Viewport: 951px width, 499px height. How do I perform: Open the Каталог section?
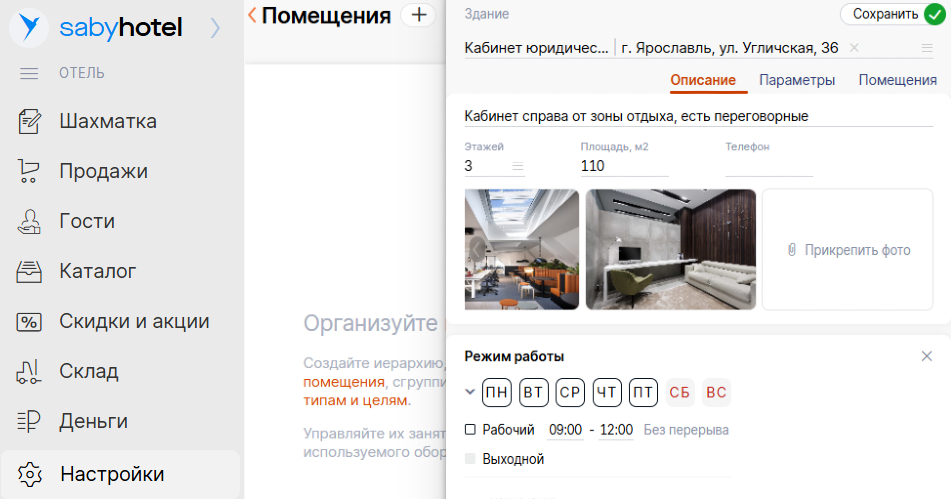(97, 272)
